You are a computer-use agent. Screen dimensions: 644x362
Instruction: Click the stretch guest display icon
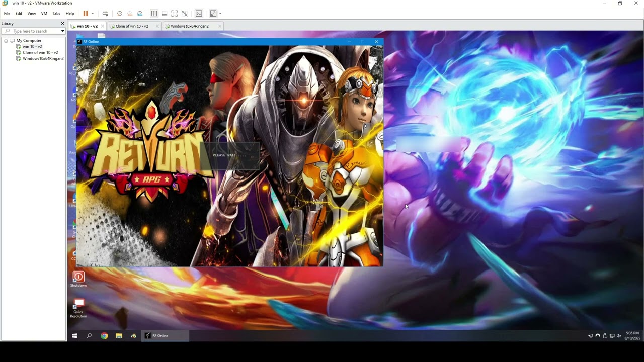[213, 14]
